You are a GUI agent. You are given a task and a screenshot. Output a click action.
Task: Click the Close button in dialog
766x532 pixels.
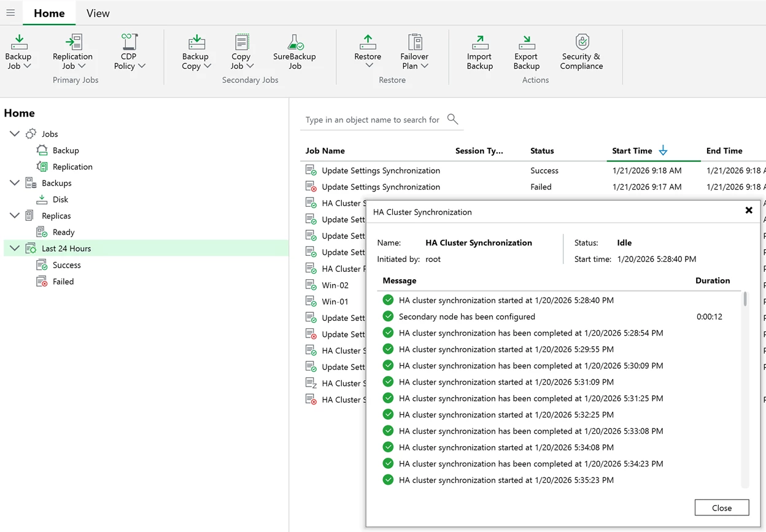721,508
